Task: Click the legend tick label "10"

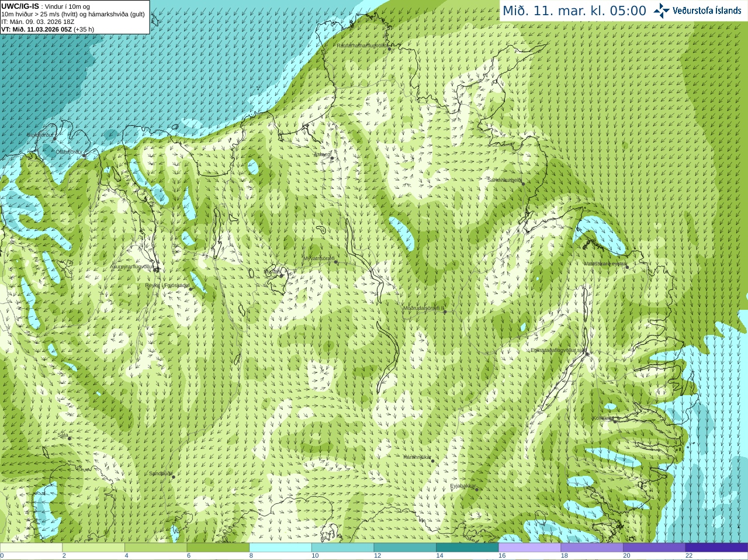Action: click(x=315, y=556)
